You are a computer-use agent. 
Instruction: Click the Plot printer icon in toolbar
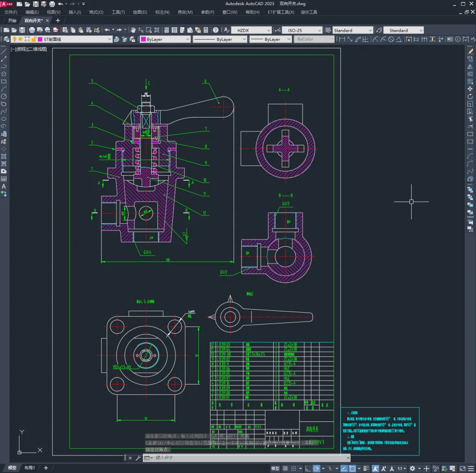click(32, 30)
